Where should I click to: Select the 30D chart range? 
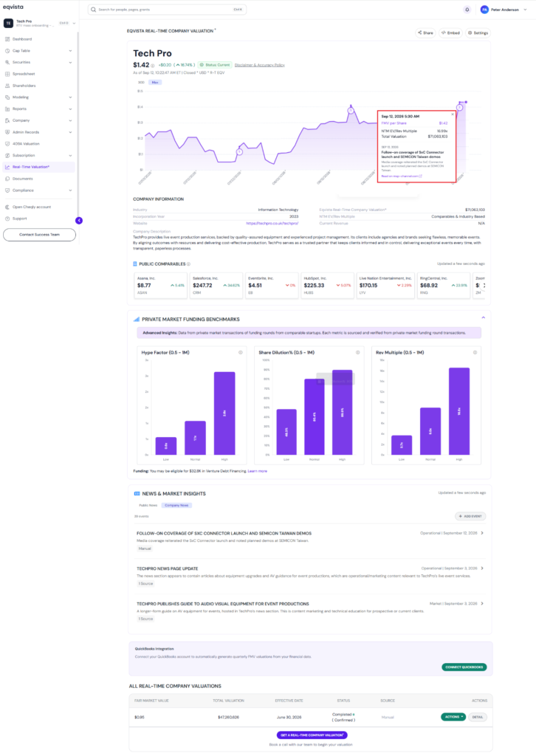(141, 83)
